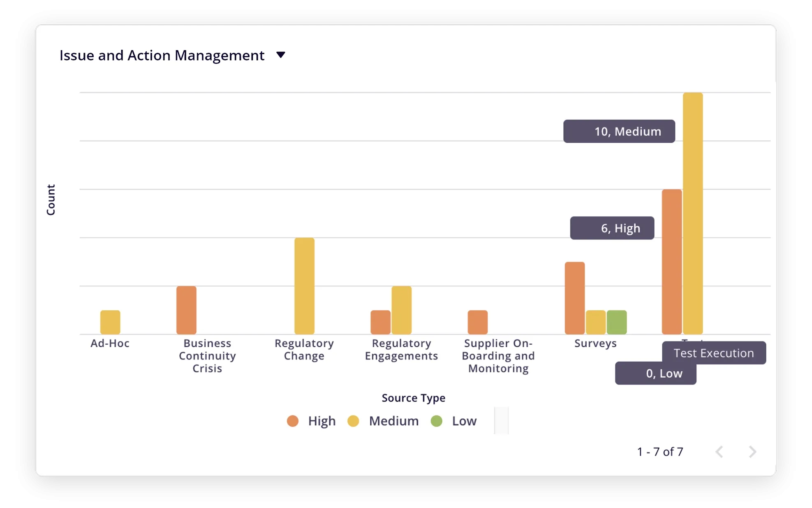The width and height of the screenshot is (812, 508).
Task: Toggle the Low series legend dot
Action: click(436, 421)
